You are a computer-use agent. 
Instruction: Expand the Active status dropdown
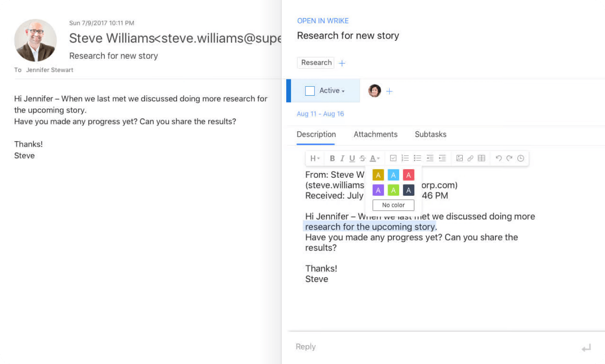pos(332,91)
